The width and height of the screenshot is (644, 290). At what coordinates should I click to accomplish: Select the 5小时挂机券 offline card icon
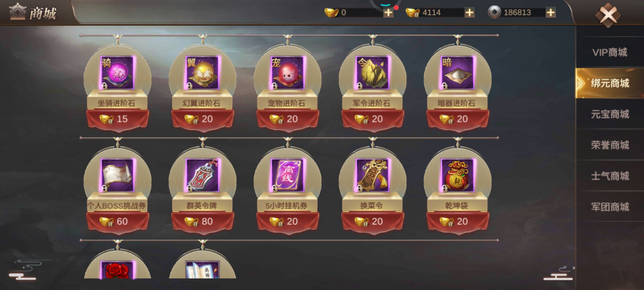[x=287, y=175]
